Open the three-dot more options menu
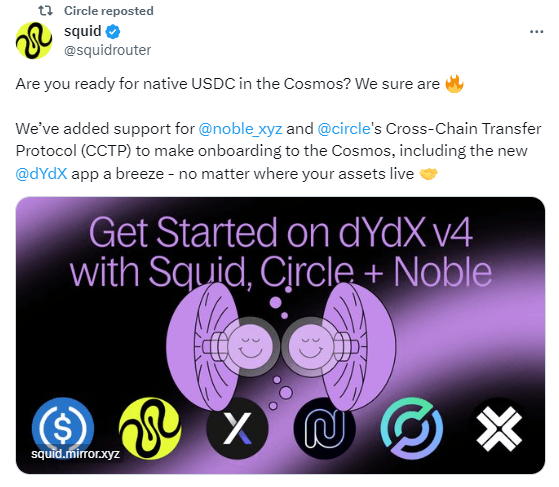 pos(536,32)
